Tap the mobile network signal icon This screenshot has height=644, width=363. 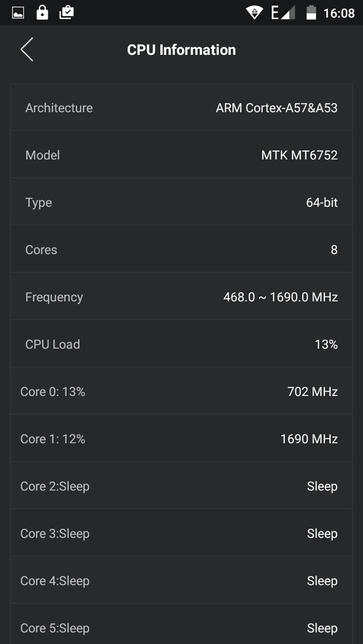pos(283,13)
